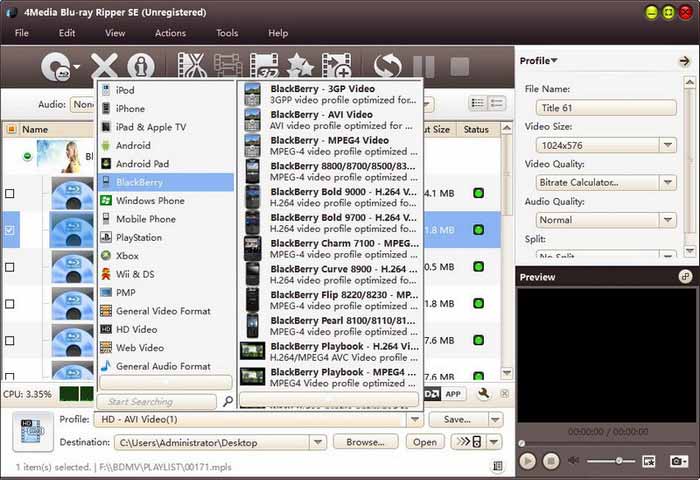Click the Save... button
Viewport: 700px width, 480px height.
click(457, 419)
